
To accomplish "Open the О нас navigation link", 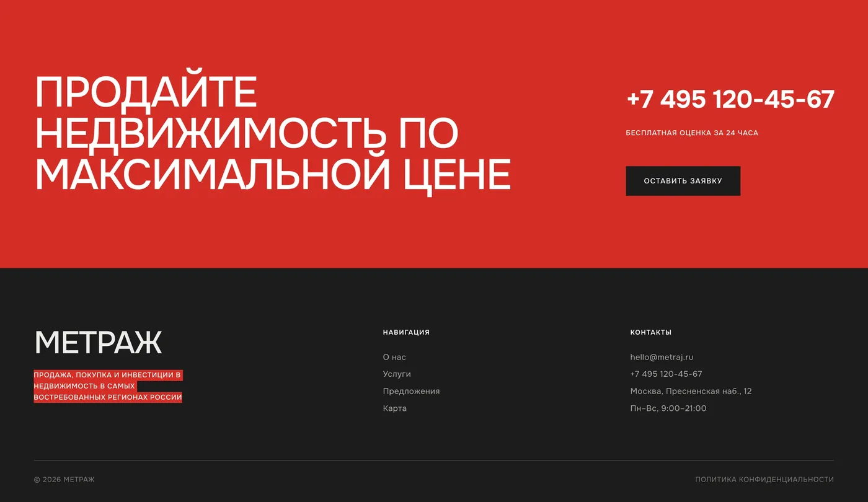I will [394, 357].
